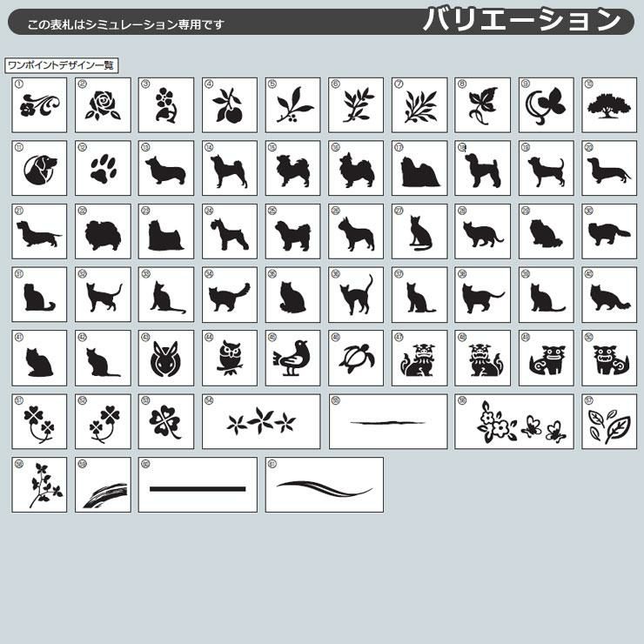The image size is (644, 644).
Task: Choose the corgi dog silhouette
Action: point(166,168)
